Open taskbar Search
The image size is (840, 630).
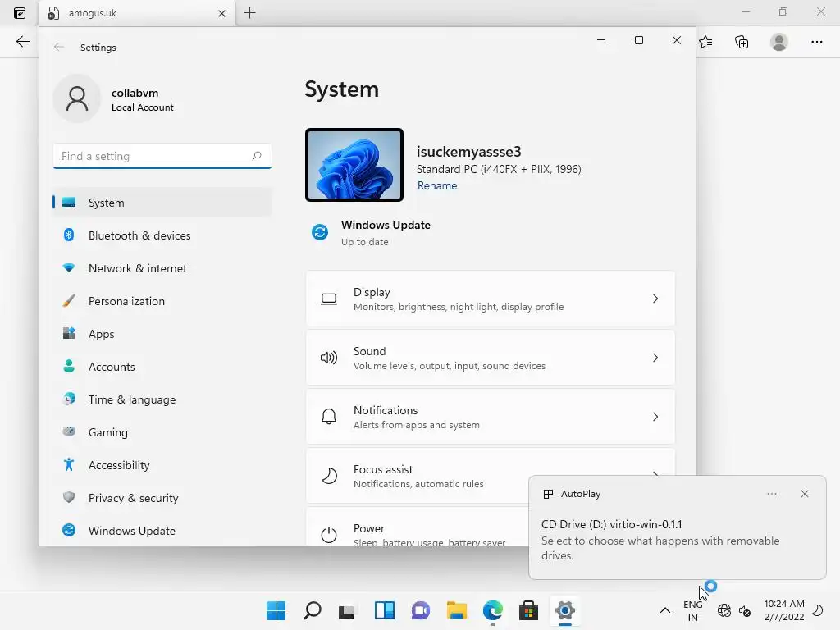pos(313,610)
